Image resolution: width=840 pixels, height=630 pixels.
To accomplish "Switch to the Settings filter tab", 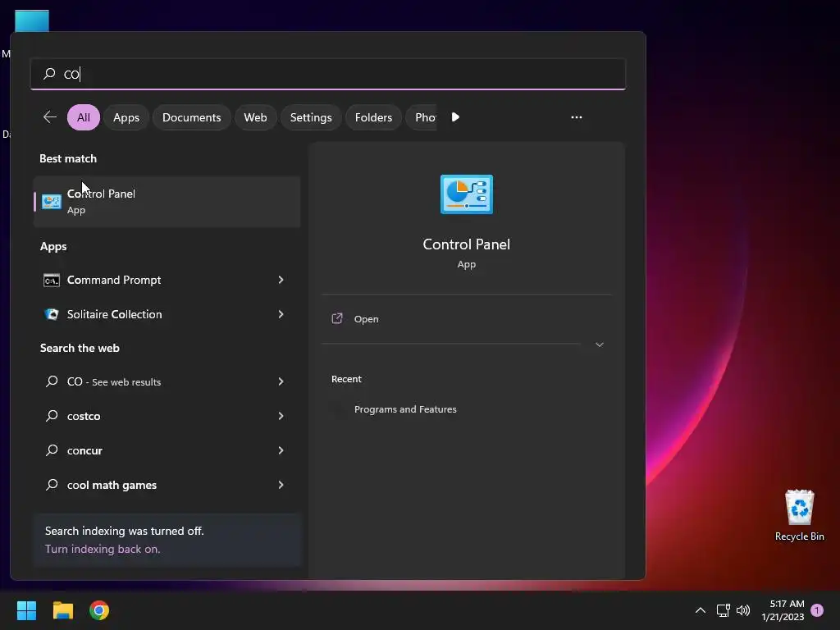I will (x=311, y=117).
